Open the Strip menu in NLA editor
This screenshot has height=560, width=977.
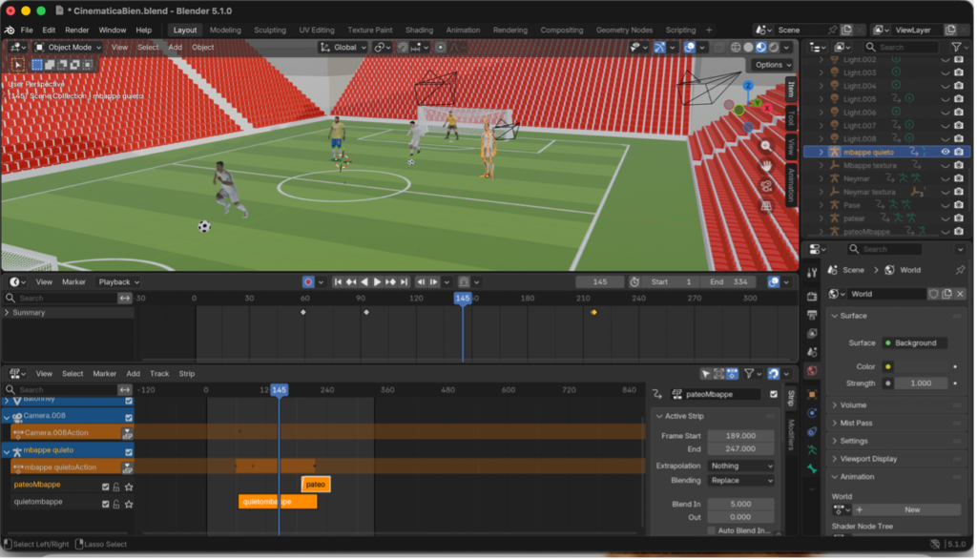click(186, 374)
